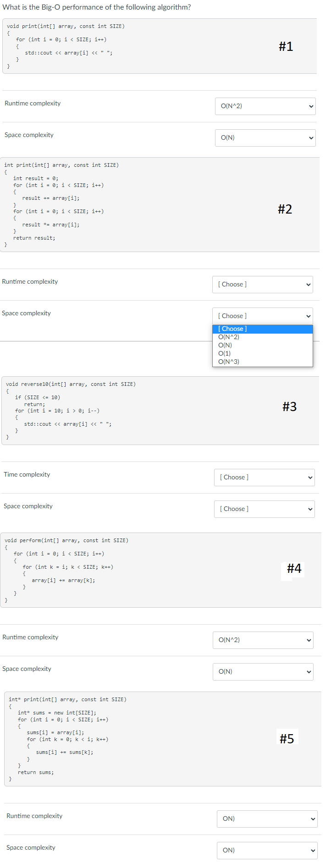Open the Space complexity dropdown for algorithm #4
The height and width of the screenshot is (868, 331).
pyautogui.click(x=263, y=671)
